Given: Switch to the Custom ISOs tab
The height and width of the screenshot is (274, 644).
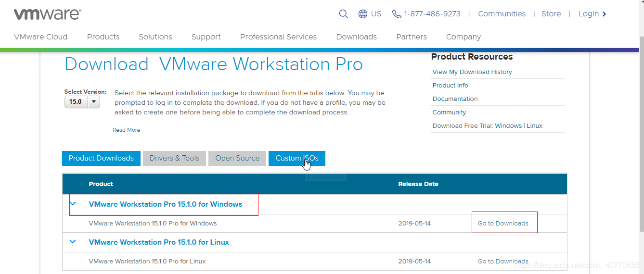Looking at the screenshot, I should coord(297,158).
